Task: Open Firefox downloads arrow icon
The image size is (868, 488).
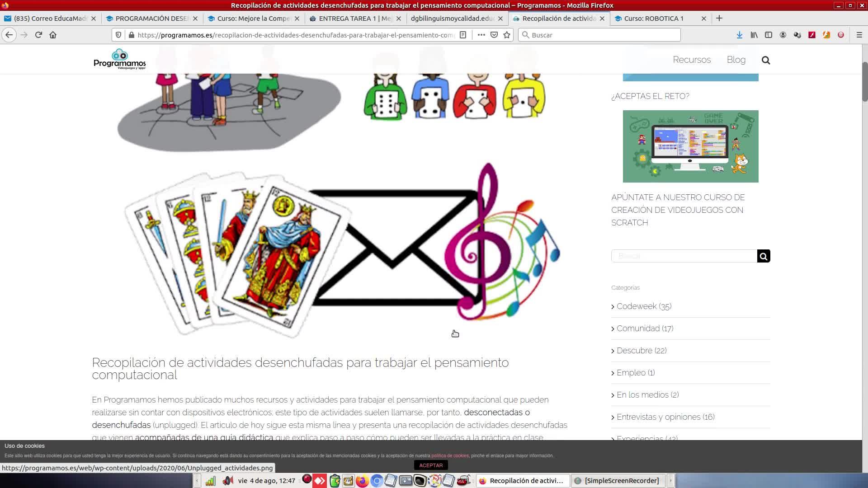Action: pyautogui.click(x=740, y=35)
